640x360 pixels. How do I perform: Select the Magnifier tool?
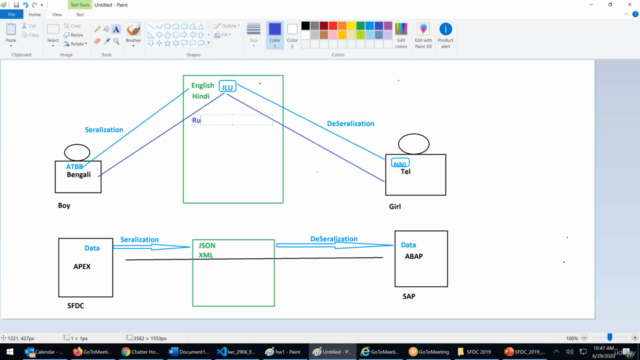(116, 41)
